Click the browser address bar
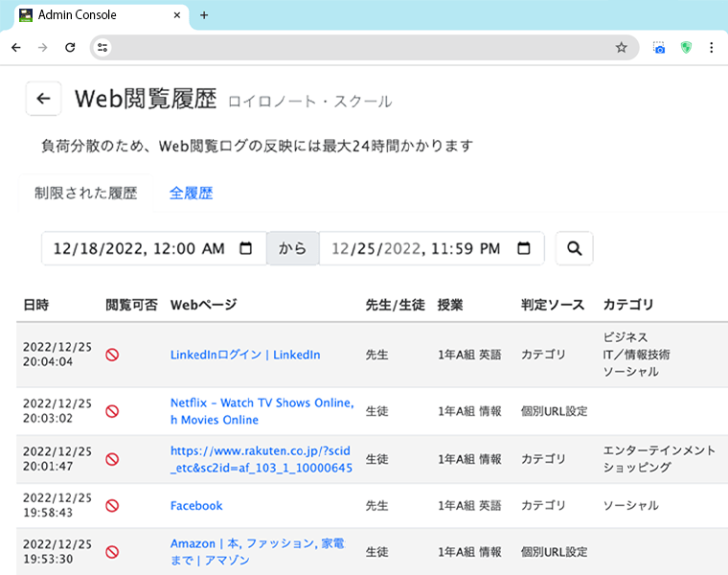The image size is (728, 575). [x=362, y=47]
